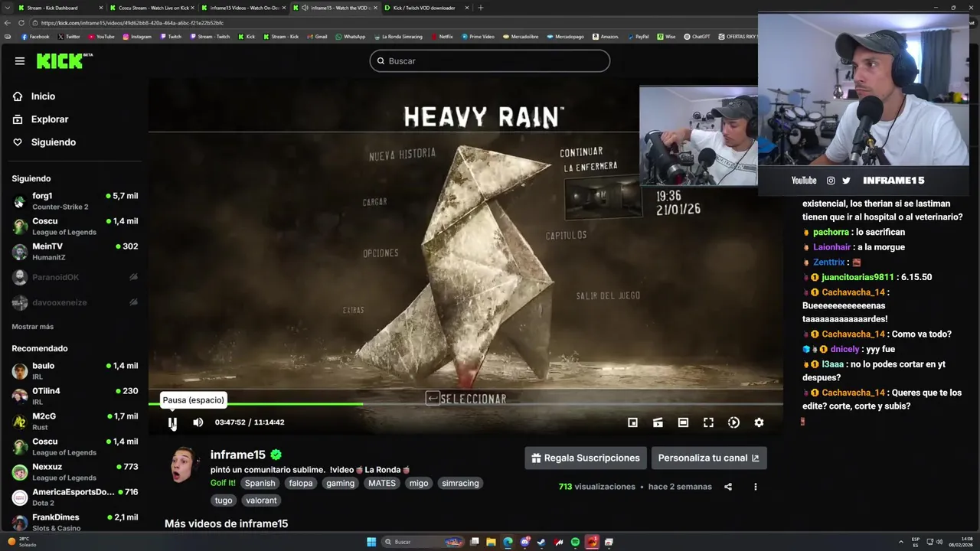This screenshot has width=980, height=551.
Task: Open AmericaEsportsDo... Dota 2 channel
Action: tap(75, 497)
